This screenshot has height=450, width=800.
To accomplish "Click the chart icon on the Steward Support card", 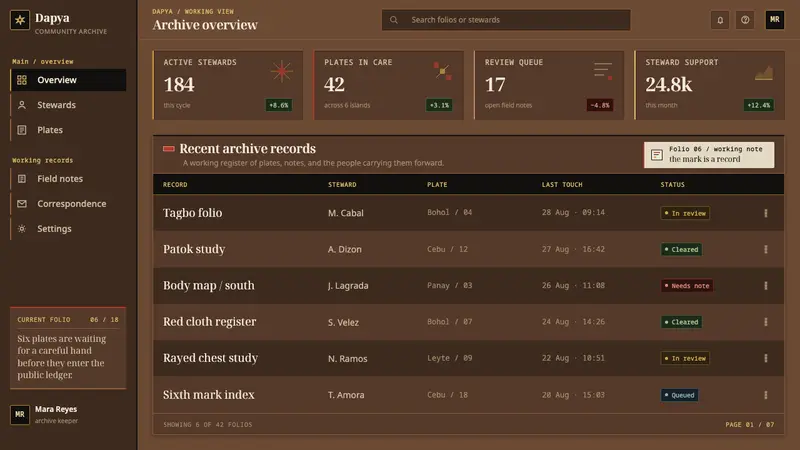I will coord(764,73).
